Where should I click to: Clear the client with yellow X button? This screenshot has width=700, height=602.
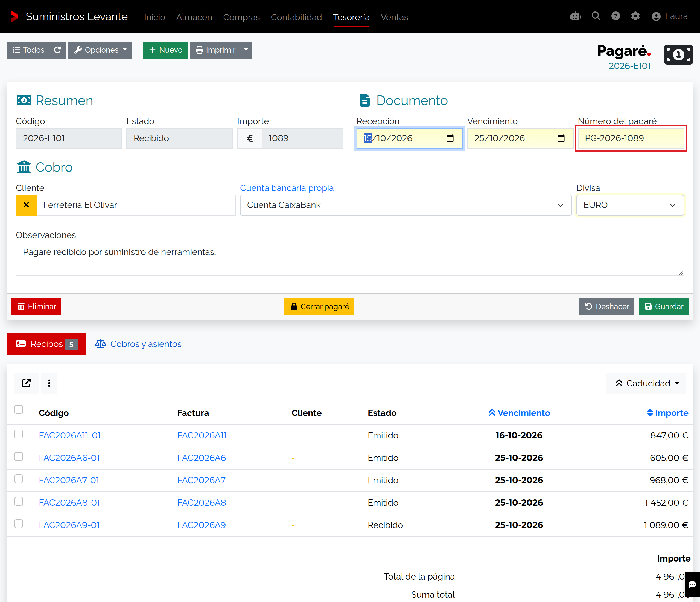coord(26,205)
